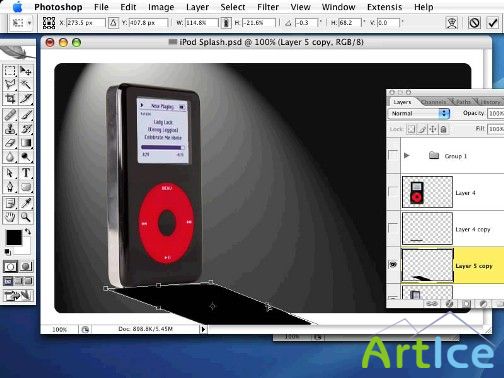This screenshot has width=504, height=378.
Task: Open the Filter menu
Action: pyautogui.click(x=268, y=7)
